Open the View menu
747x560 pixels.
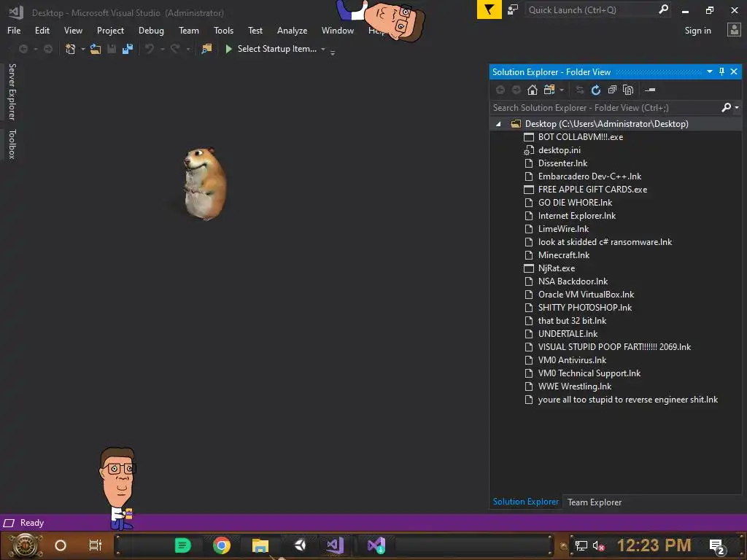(73, 31)
